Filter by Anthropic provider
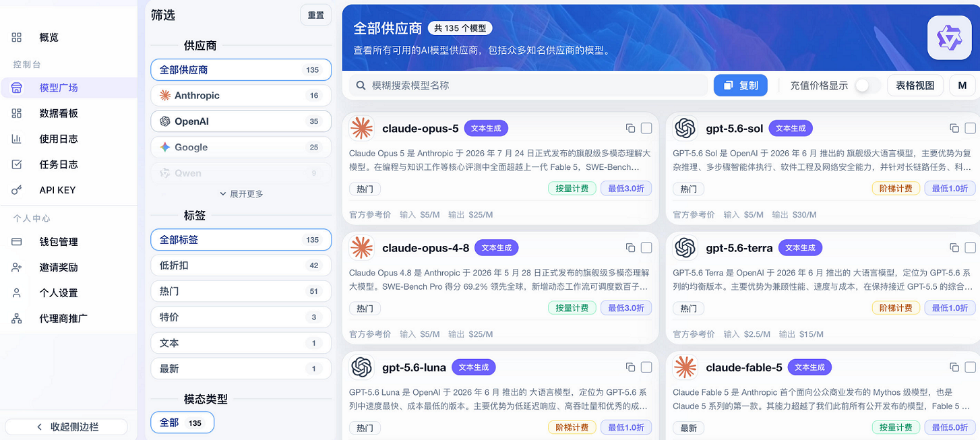 pyautogui.click(x=241, y=96)
